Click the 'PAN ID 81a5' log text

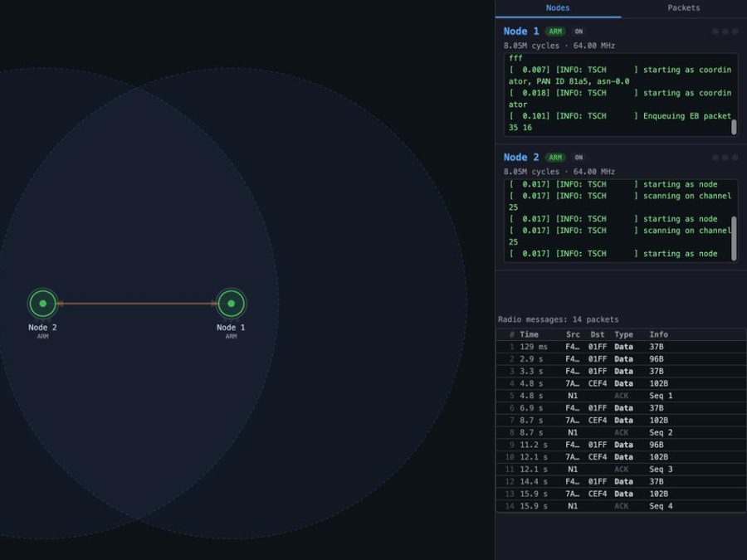pyautogui.click(x=562, y=81)
